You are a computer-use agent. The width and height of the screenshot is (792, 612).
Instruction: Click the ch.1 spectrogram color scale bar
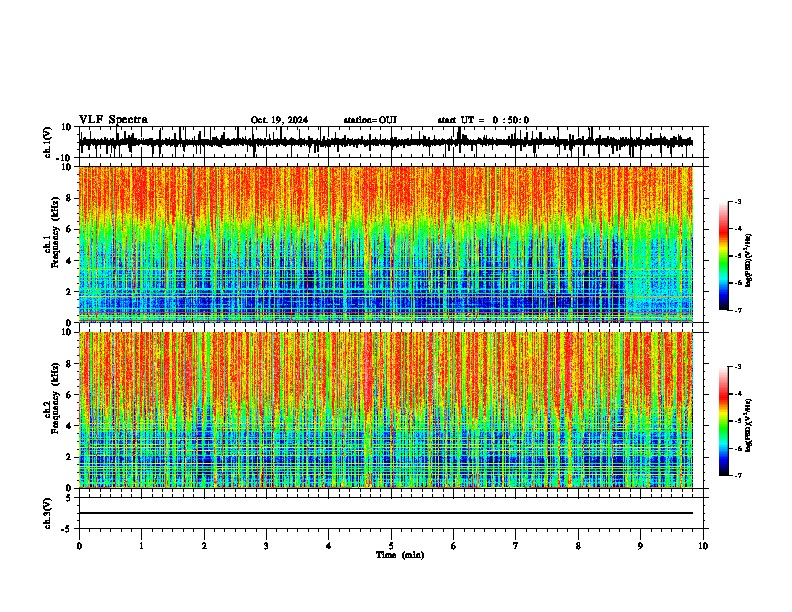click(x=724, y=256)
